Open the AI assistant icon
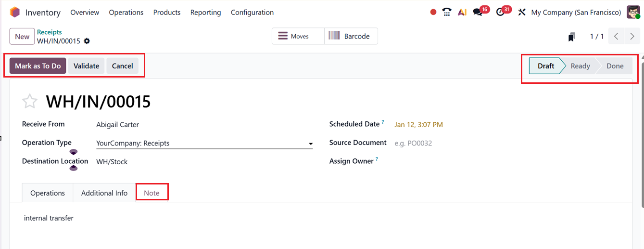The height and width of the screenshot is (249, 644). (x=462, y=13)
